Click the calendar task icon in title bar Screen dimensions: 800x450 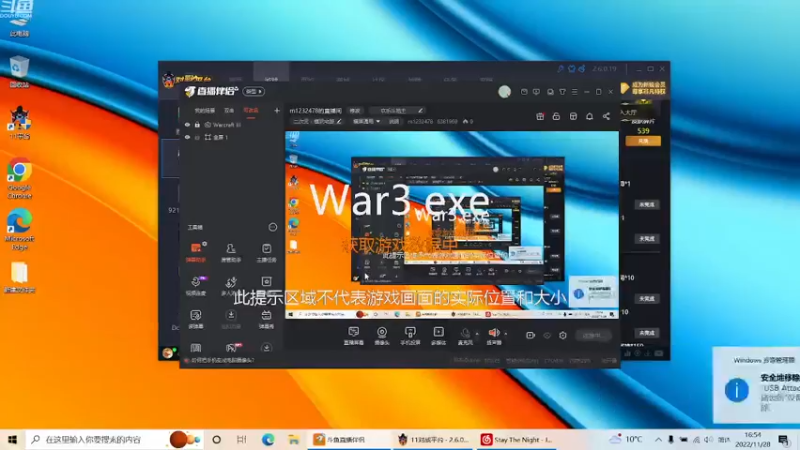pyautogui.click(x=524, y=92)
